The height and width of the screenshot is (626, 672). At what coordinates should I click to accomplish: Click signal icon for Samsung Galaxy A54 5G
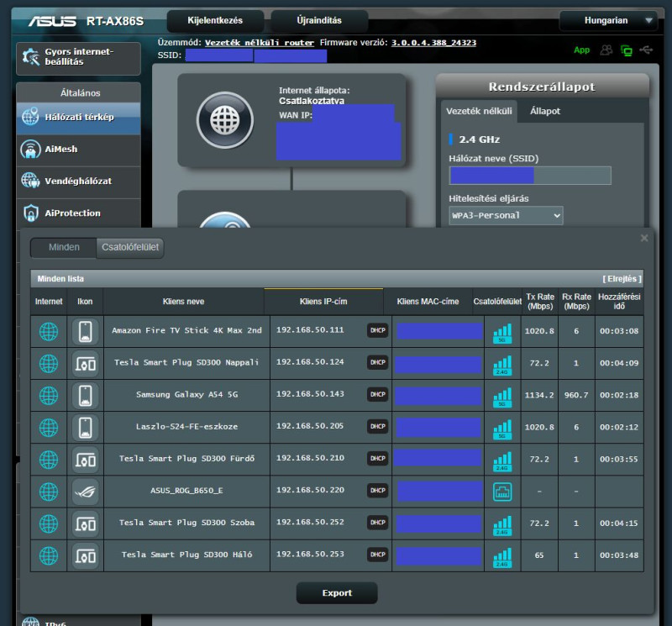pyautogui.click(x=502, y=397)
